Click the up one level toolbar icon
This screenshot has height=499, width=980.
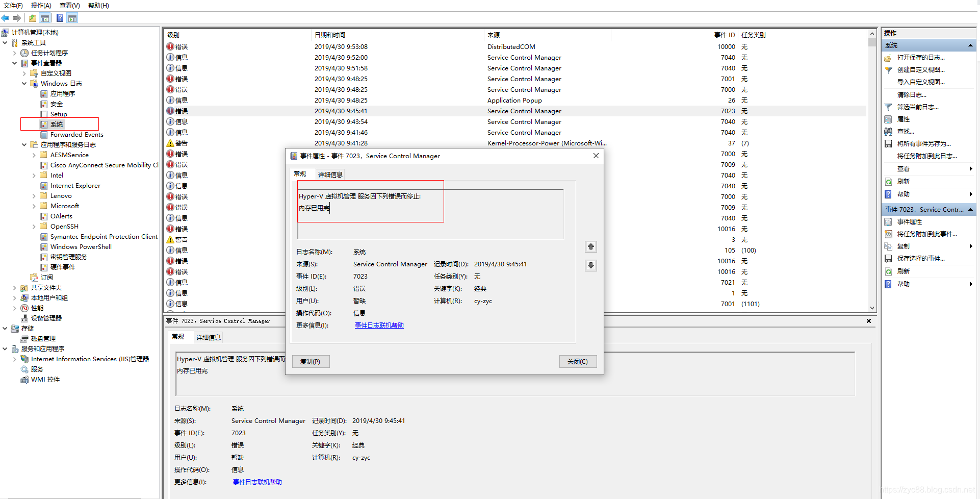pyautogui.click(x=33, y=18)
